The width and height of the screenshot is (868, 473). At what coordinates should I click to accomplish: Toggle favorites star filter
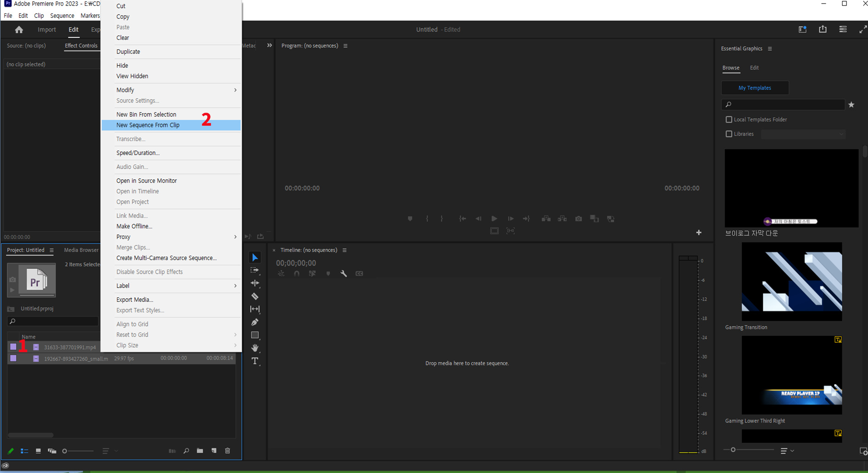851,105
